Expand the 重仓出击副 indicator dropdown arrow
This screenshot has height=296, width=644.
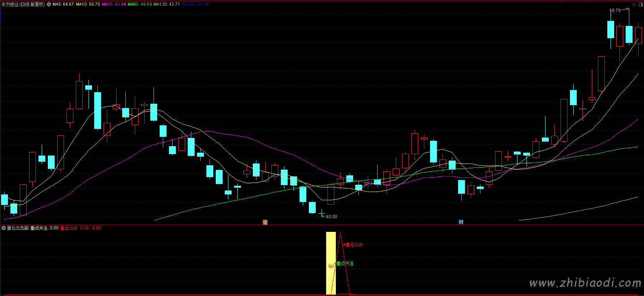pos(4,228)
